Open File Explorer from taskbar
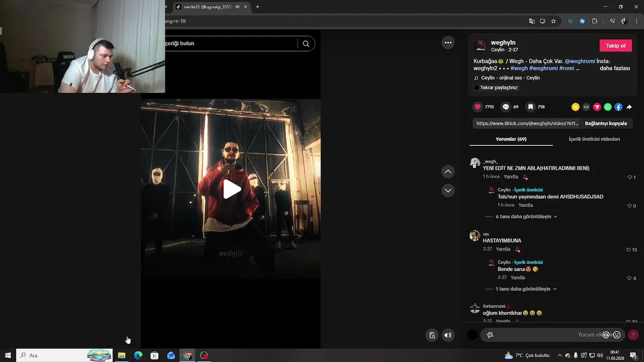 [x=121, y=355]
